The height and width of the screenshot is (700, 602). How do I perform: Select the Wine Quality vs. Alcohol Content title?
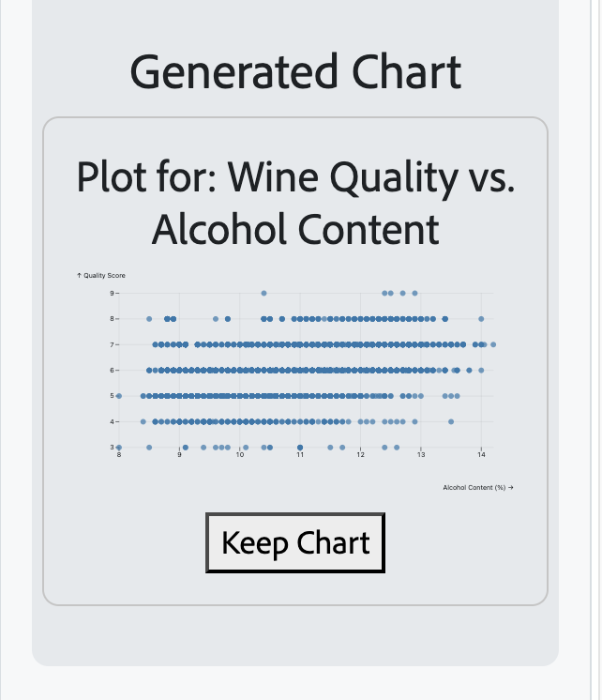point(295,202)
